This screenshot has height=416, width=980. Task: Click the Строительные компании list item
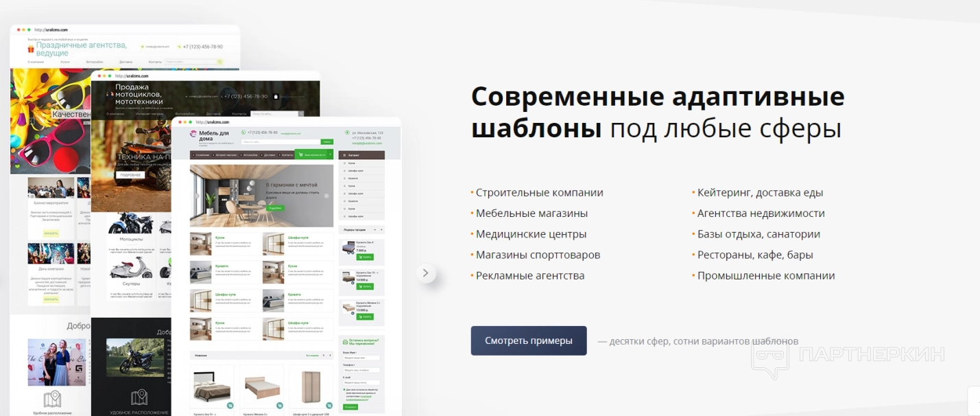click(x=540, y=193)
